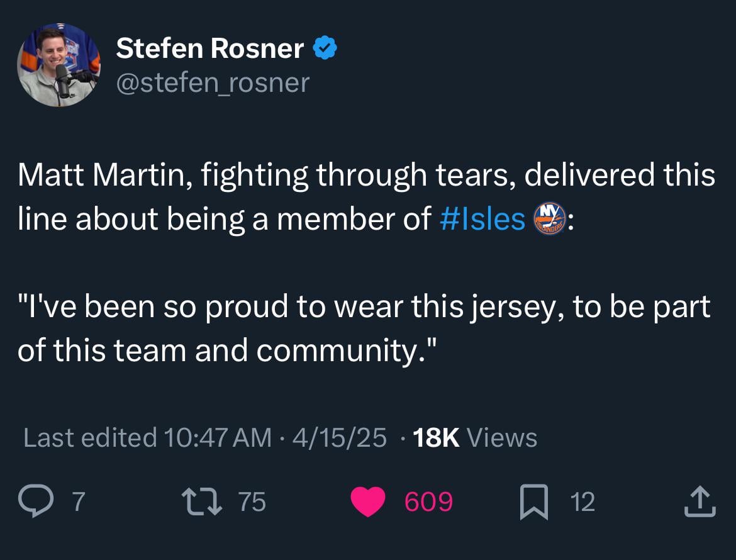
Task: View the 75 reposts list
Action: [252, 501]
